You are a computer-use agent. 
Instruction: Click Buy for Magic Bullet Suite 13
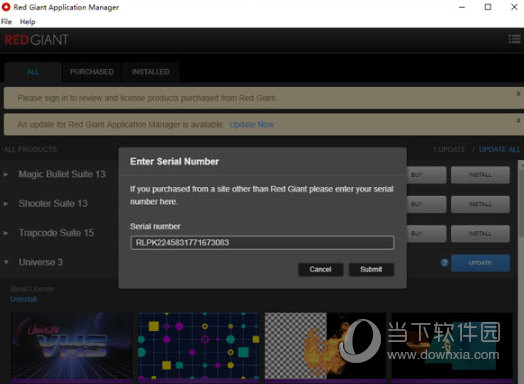tap(427, 175)
